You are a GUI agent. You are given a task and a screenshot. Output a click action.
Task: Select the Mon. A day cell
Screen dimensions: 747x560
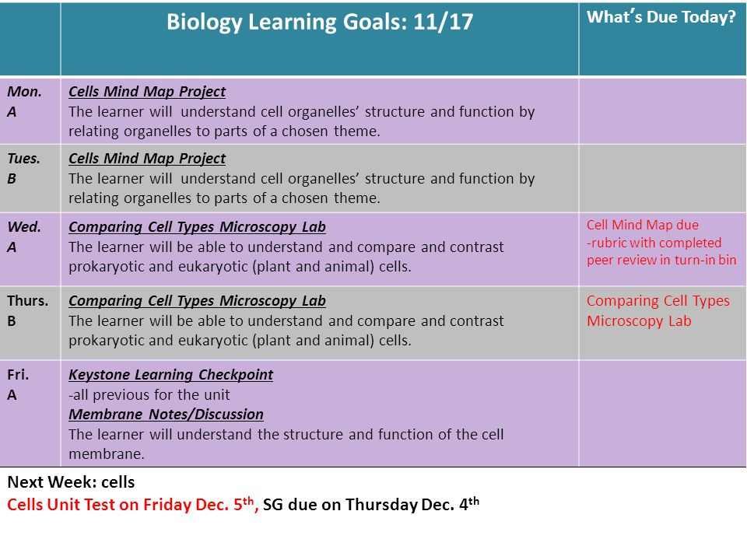30,111
